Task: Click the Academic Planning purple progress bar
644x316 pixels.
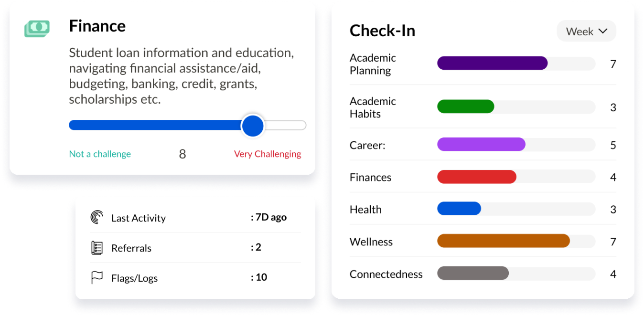Action: tap(492, 63)
